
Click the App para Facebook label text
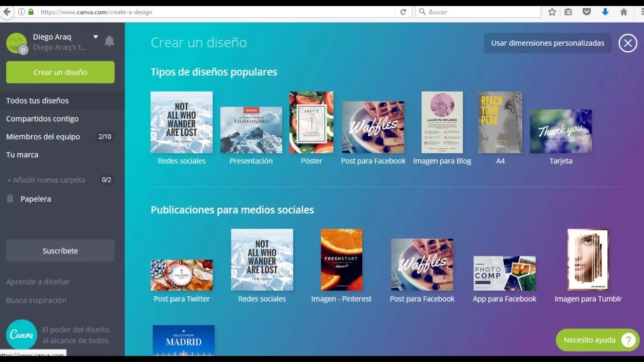[505, 299]
